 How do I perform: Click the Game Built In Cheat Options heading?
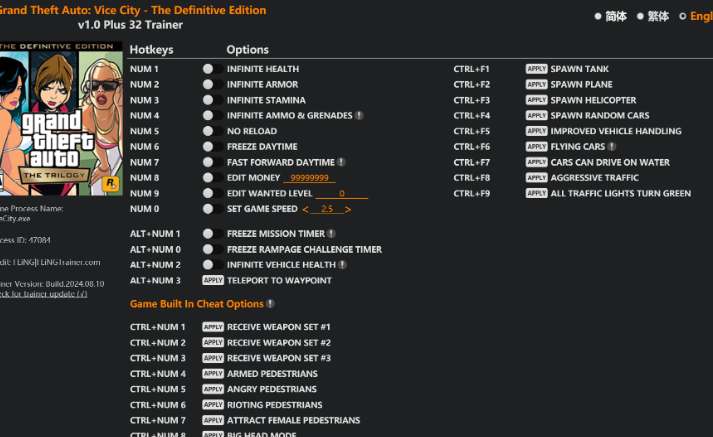(x=196, y=304)
